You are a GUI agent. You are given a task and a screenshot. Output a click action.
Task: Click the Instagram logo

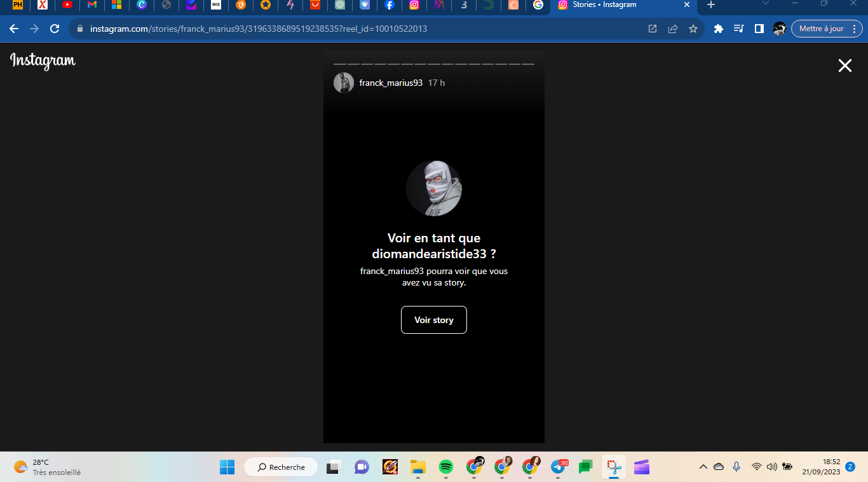(x=43, y=61)
